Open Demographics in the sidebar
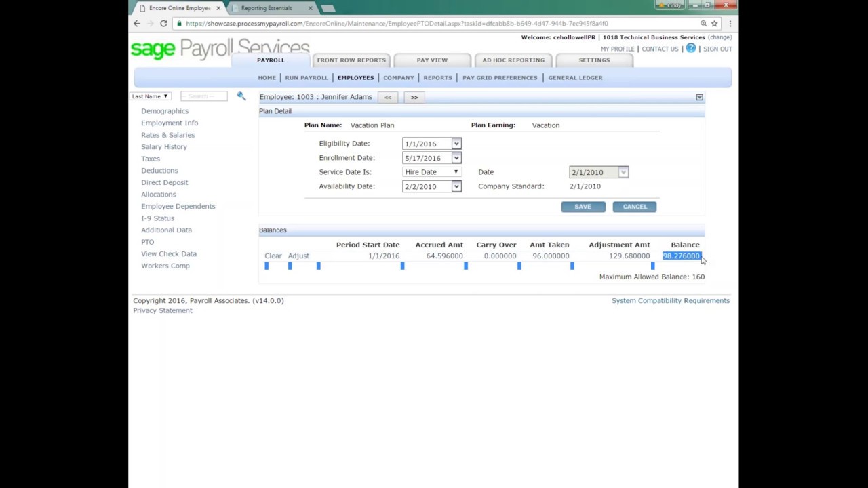The width and height of the screenshot is (868, 488). [x=165, y=111]
